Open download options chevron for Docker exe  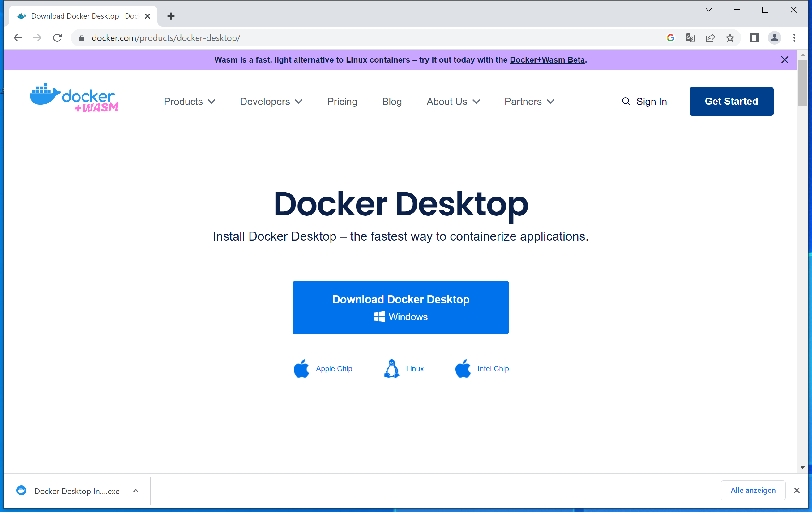(x=135, y=491)
